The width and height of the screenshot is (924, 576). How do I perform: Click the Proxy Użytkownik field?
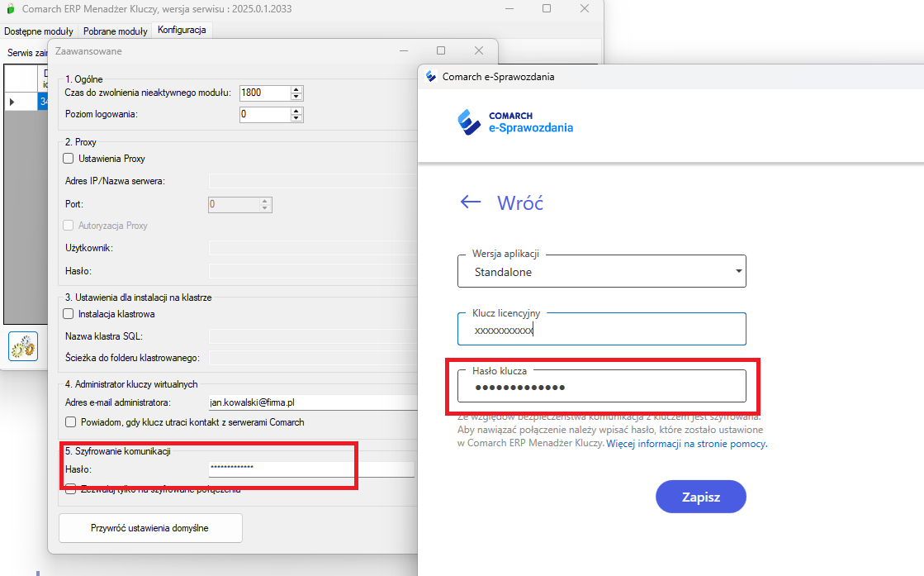click(313, 248)
